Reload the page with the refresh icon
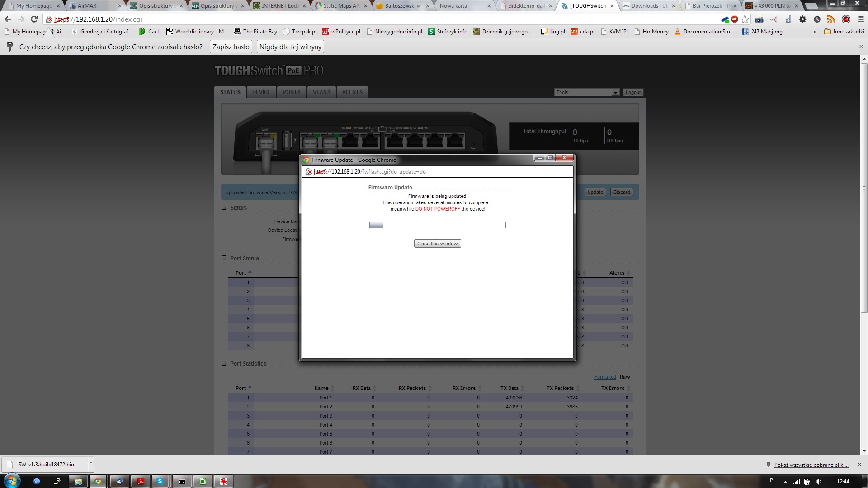868x488 pixels. point(34,19)
